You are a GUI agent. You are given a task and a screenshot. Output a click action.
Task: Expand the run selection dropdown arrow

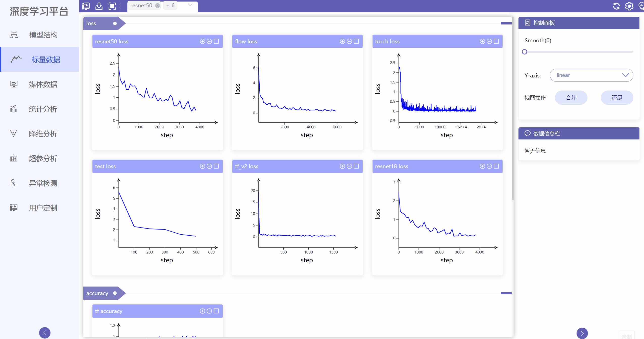[x=190, y=5]
